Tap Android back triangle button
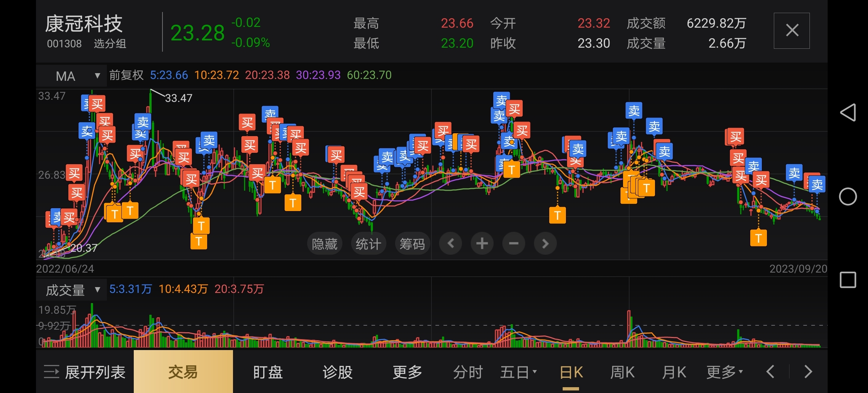Viewport: 868px width, 393px height. click(x=848, y=112)
